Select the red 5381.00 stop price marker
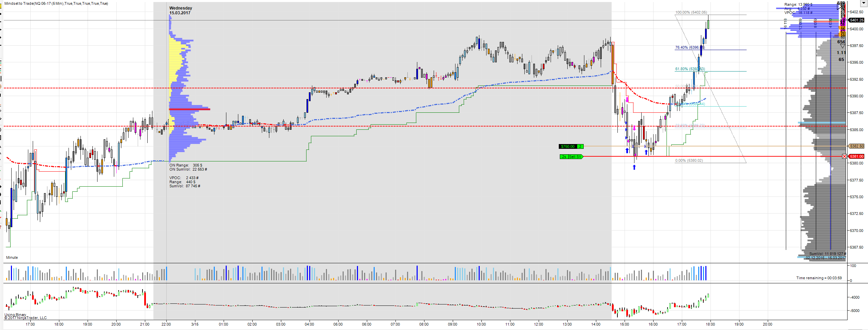The width and height of the screenshot is (868, 330). point(856,156)
